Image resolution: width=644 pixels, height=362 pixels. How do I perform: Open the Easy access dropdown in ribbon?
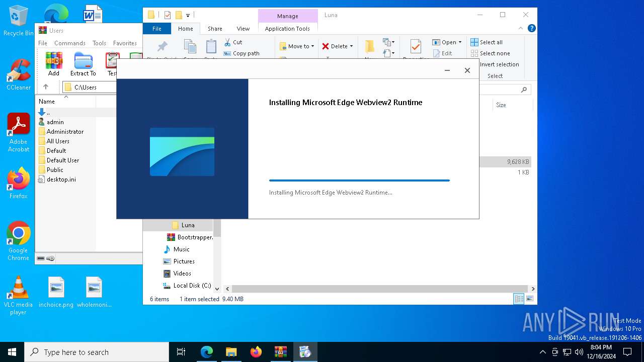pyautogui.click(x=388, y=53)
